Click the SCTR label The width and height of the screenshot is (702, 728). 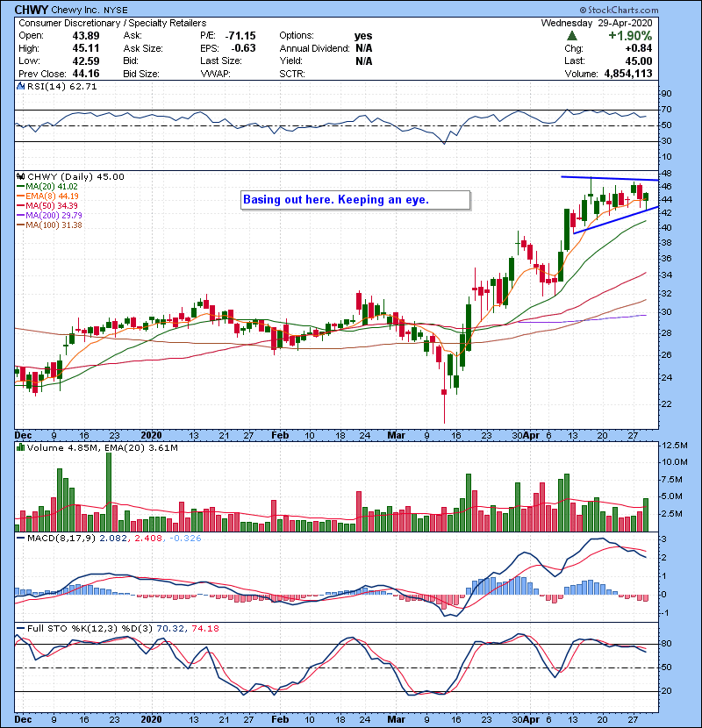coord(292,74)
